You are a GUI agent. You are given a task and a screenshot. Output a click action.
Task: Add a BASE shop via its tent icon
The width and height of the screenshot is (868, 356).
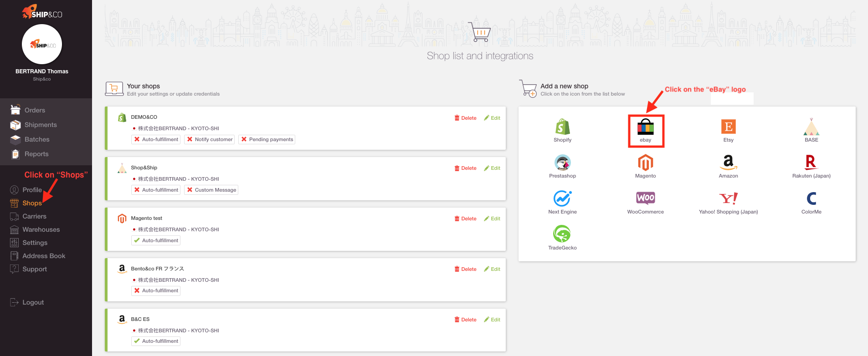click(x=811, y=127)
